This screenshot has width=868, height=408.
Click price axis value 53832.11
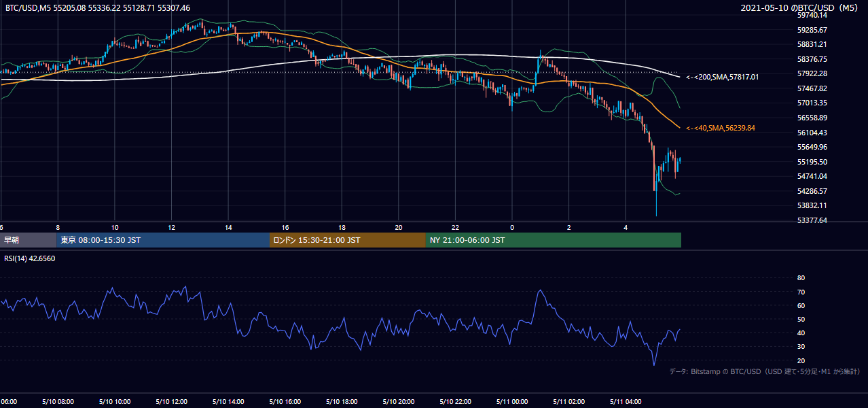click(812, 205)
